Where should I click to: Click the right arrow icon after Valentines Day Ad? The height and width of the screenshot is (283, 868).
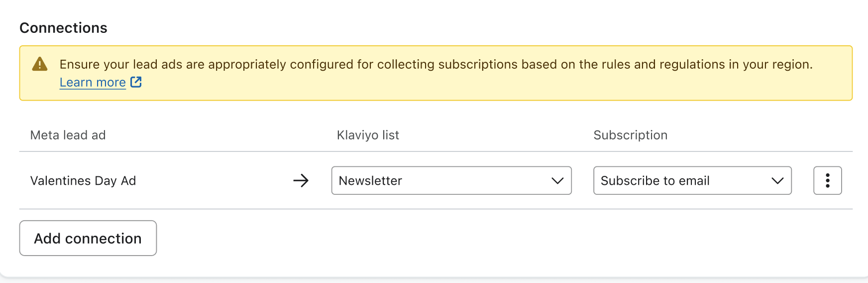tap(301, 180)
